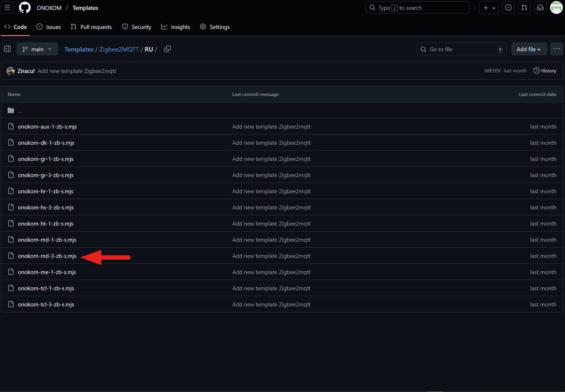Image resolution: width=565 pixels, height=392 pixels.
Task: Toggle the file tree side panel
Action: point(7,49)
